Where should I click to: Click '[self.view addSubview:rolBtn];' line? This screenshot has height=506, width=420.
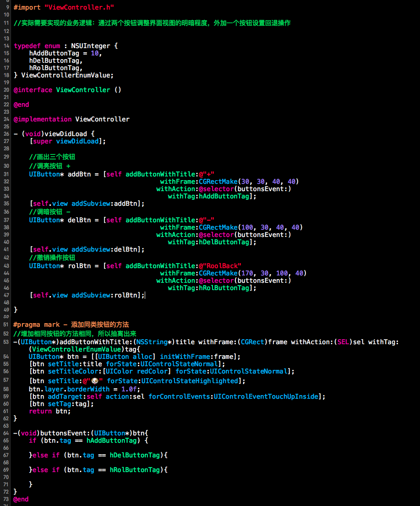tap(87, 295)
